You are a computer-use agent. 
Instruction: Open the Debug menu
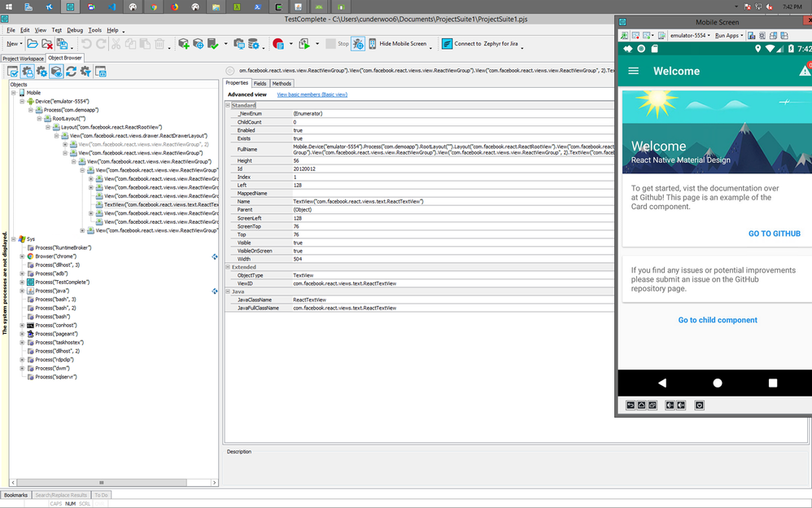[x=75, y=30]
